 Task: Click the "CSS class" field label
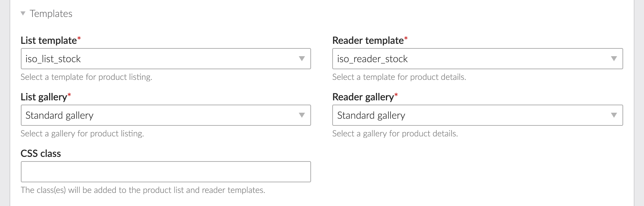click(41, 153)
